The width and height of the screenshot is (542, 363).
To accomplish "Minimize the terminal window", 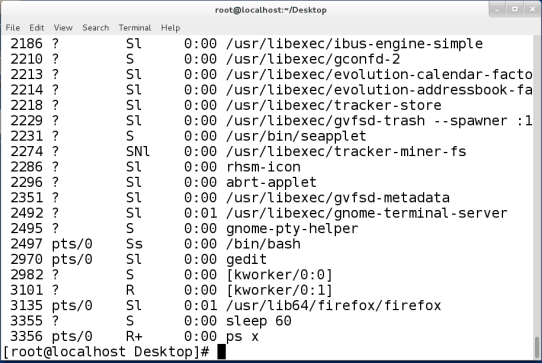I will (x=497, y=9).
